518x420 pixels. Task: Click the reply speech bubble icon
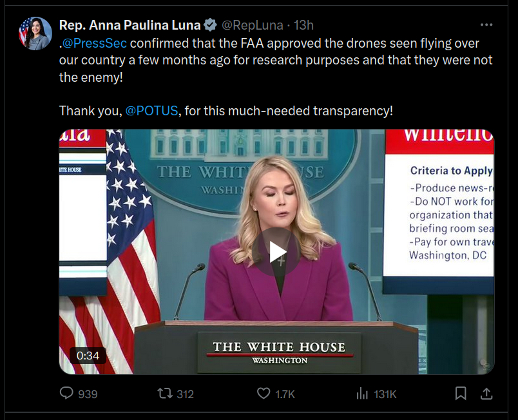pos(66,393)
